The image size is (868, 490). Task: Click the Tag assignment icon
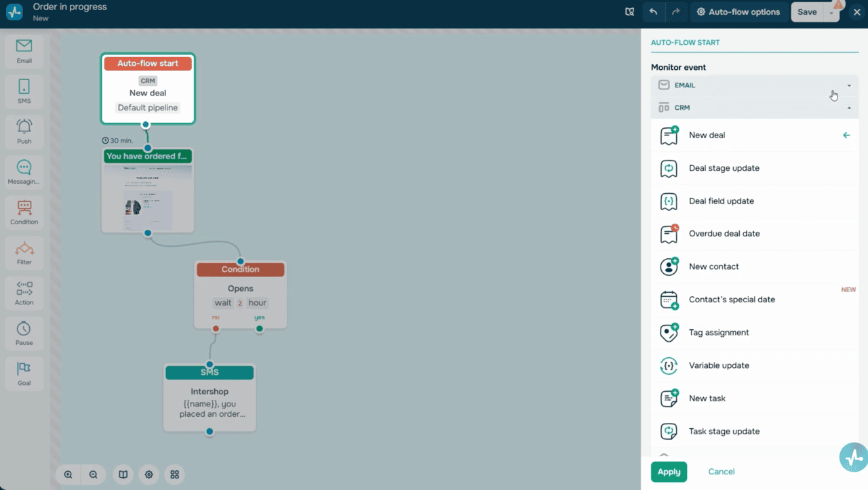(669, 333)
